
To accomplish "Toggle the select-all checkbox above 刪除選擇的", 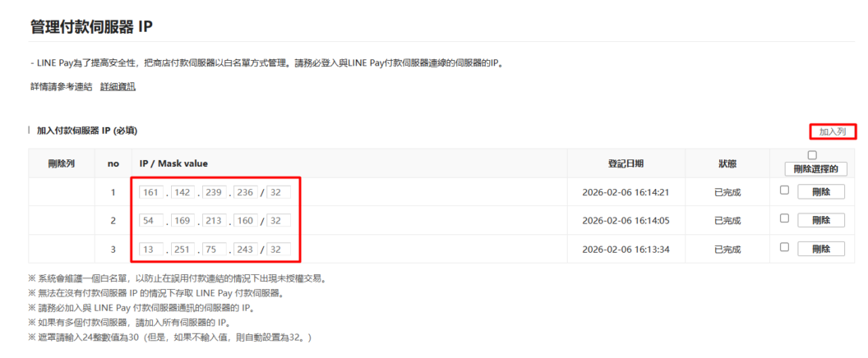I will click(812, 155).
